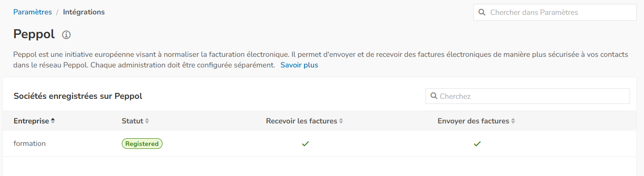Sort table by the Entreprise header label

(31, 121)
